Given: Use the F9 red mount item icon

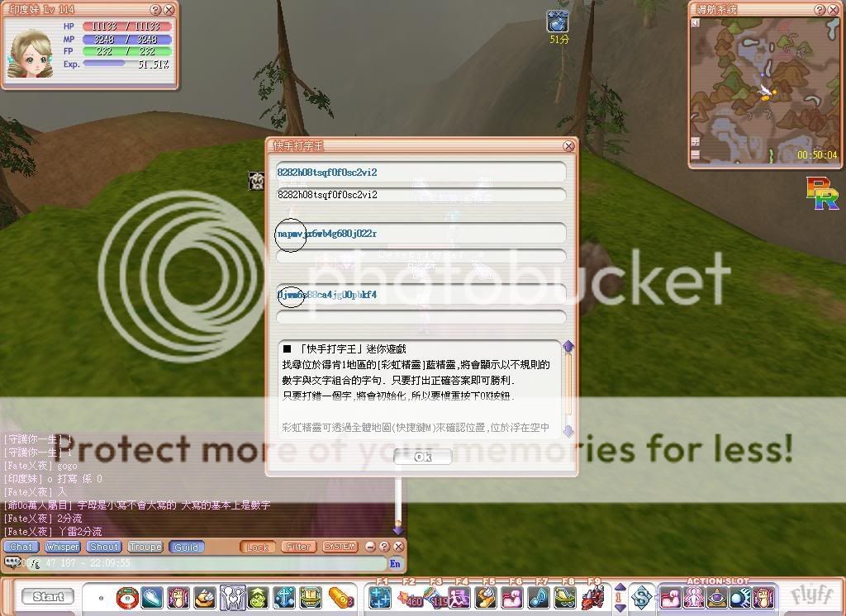Looking at the screenshot, I should [592, 597].
